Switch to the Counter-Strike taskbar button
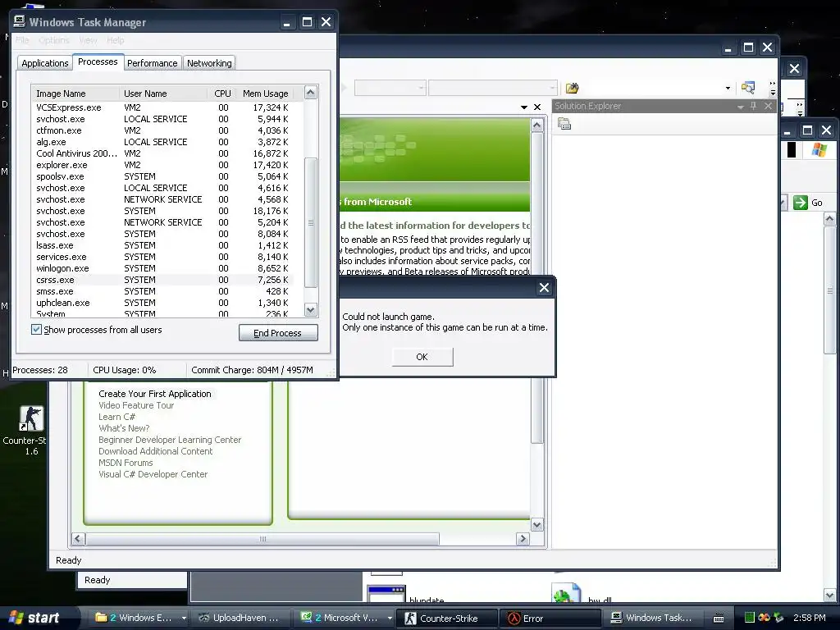Screen dimensions: 840x630 [446, 619]
